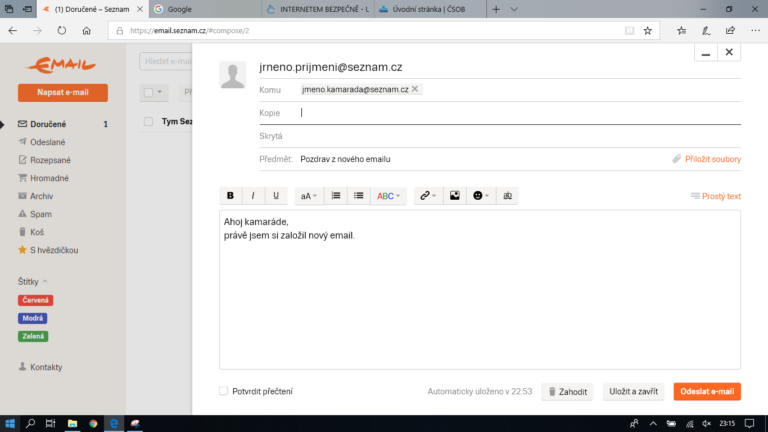Click into the Kopie recipient field
The height and width of the screenshot is (432, 768).
500,113
